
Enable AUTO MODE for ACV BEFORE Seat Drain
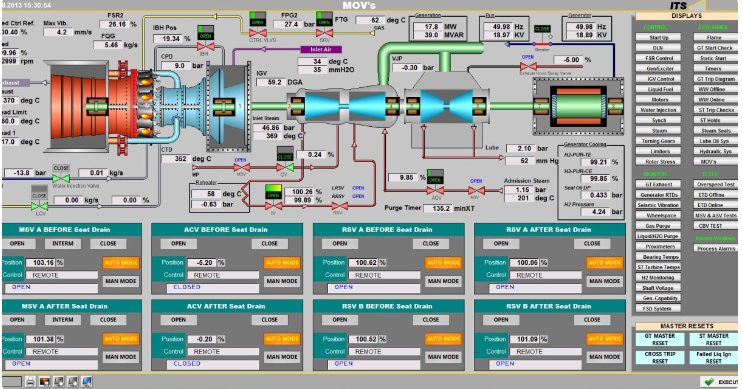(282, 263)
